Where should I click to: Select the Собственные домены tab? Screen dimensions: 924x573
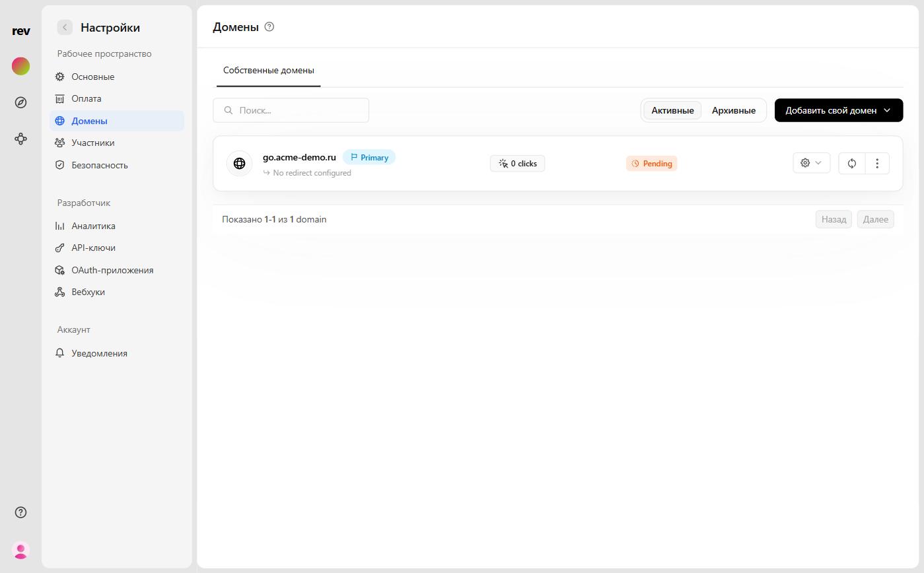click(x=269, y=70)
